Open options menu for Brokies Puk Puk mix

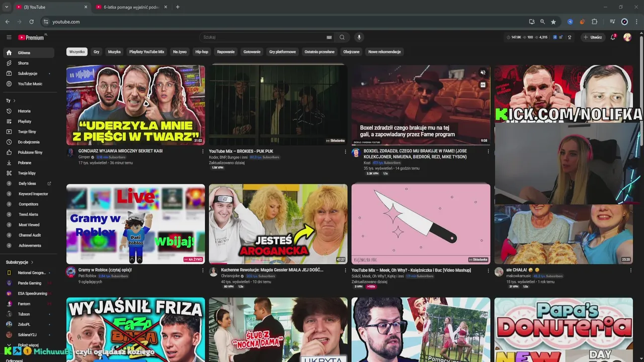345,151
